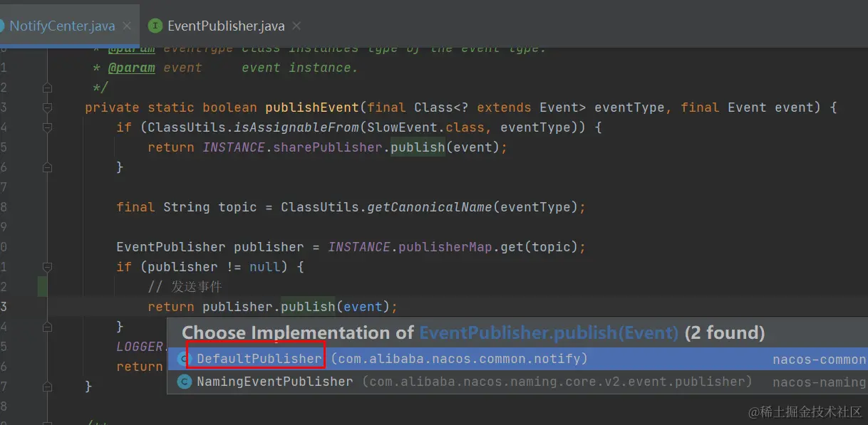Click getCanonicalName method call
Viewport: 868px width, 425px height.
(x=429, y=207)
